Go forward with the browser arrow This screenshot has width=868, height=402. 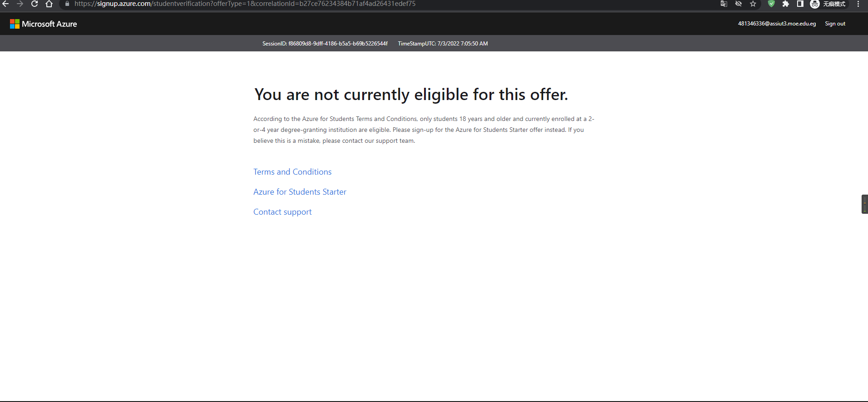[20, 4]
